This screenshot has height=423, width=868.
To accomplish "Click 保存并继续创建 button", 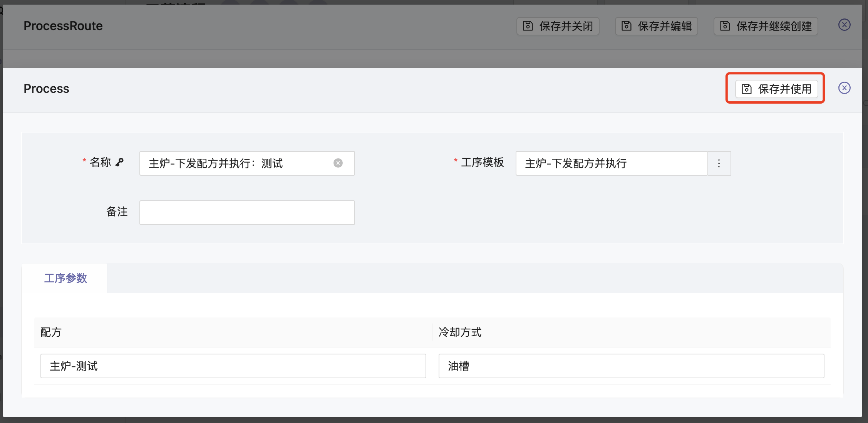I will pos(766,26).
